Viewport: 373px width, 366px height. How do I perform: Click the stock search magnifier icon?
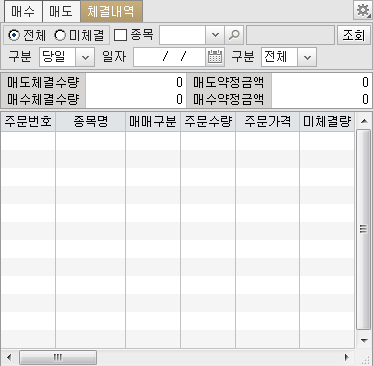[234, 35]
